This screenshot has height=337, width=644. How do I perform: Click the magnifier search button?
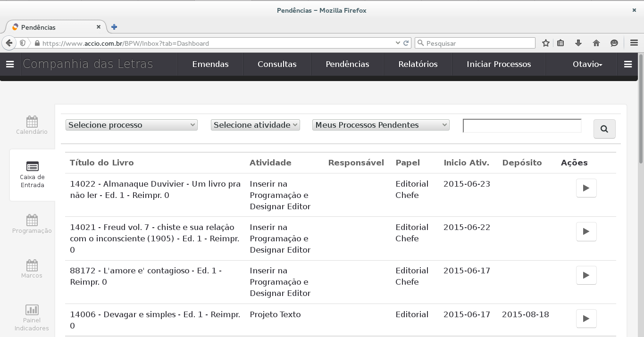pos(604,129)
